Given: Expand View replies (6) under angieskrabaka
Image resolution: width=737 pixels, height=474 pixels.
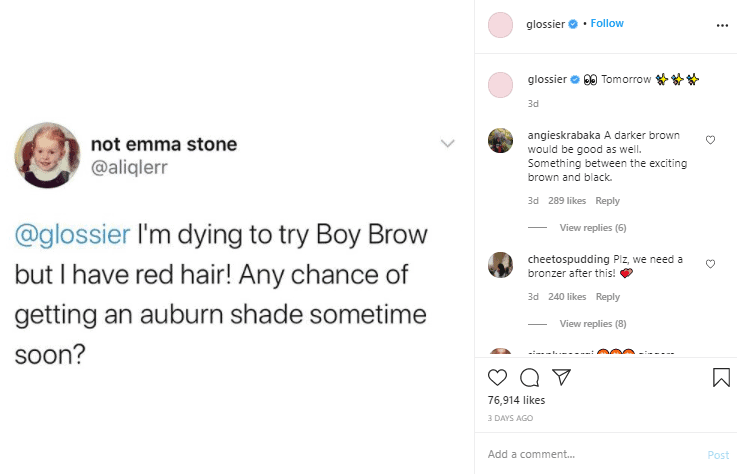Looking at the screenshot, I should [592, 228].
